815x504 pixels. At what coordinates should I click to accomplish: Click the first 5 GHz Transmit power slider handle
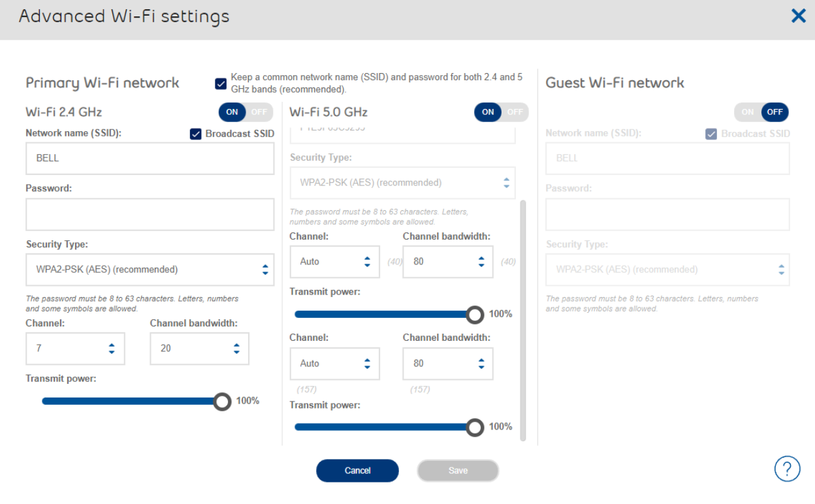[x=475, y=314]
